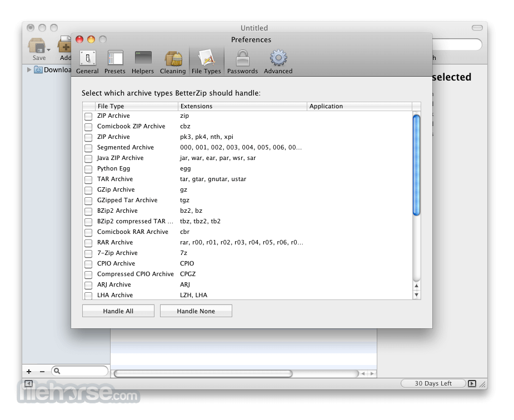Click the 30 Days Left button
514x420 pixels.
click(433, 383)
